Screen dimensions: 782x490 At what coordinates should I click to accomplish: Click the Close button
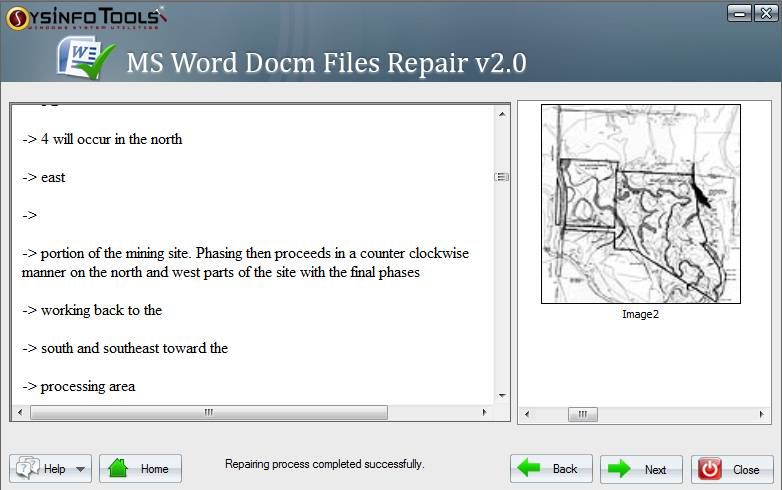pyautogui.click(x=732, y=469)
